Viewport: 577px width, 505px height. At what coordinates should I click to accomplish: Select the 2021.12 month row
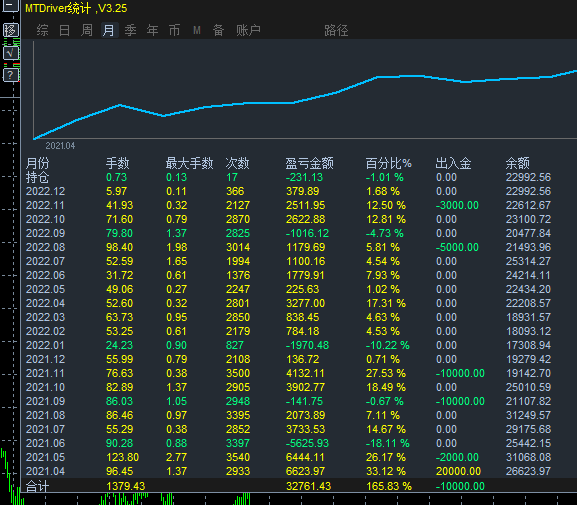click(289, 359)
